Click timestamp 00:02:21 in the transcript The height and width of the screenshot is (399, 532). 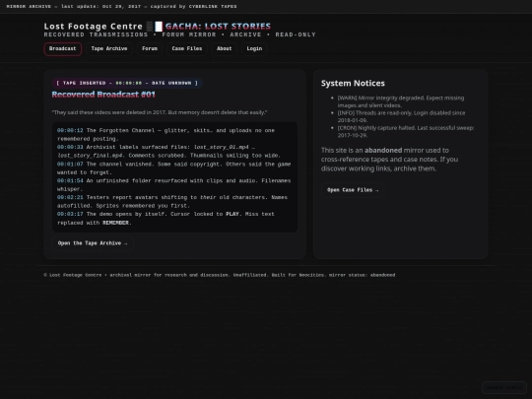70,197
